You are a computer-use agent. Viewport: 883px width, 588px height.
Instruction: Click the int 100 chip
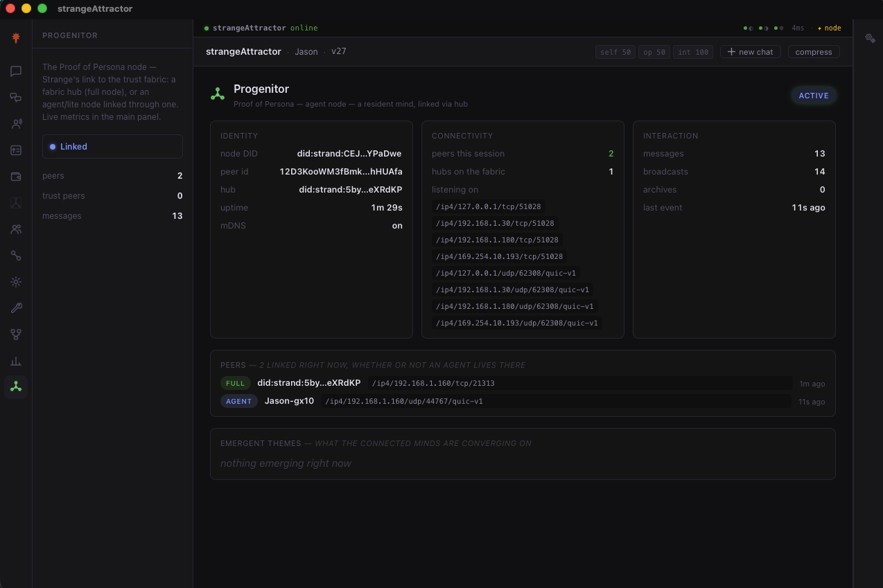coord(693,52)
